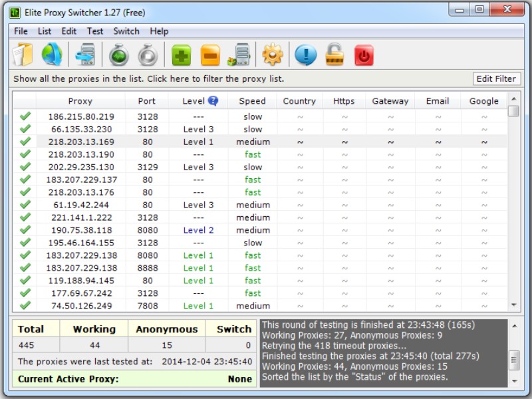Click the Anonymous count 15
The height and width of the screenshot is (399, 532).
point(167,345)
